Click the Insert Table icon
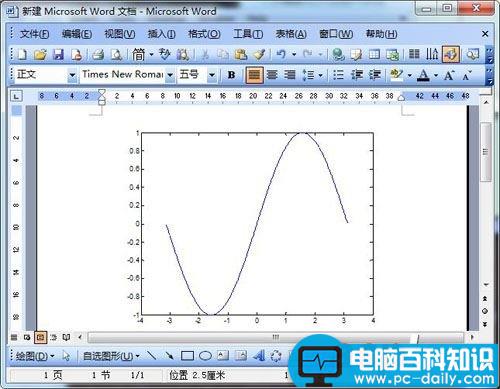Viewport: 500px width, 389px height. tap(374, 54)
